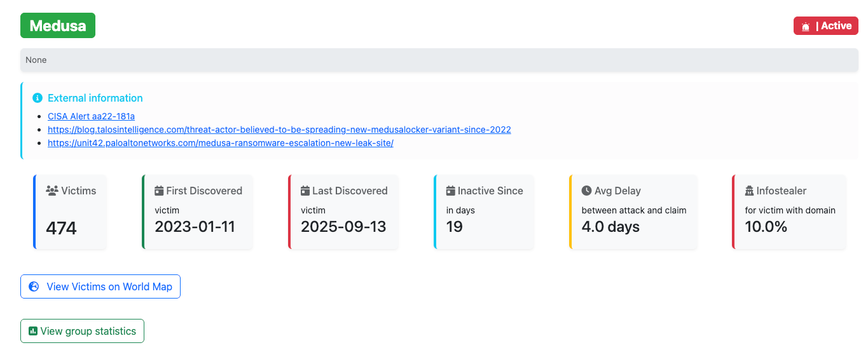868x350 pixels.
Task: Select the inactive days value 19
Action: [455, 227]
